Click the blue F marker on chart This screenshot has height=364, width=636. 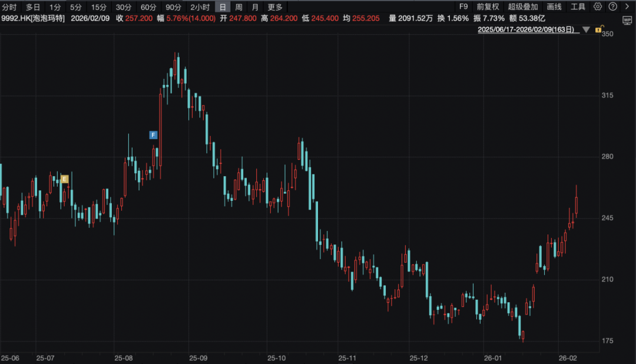(x=153, y=135)
